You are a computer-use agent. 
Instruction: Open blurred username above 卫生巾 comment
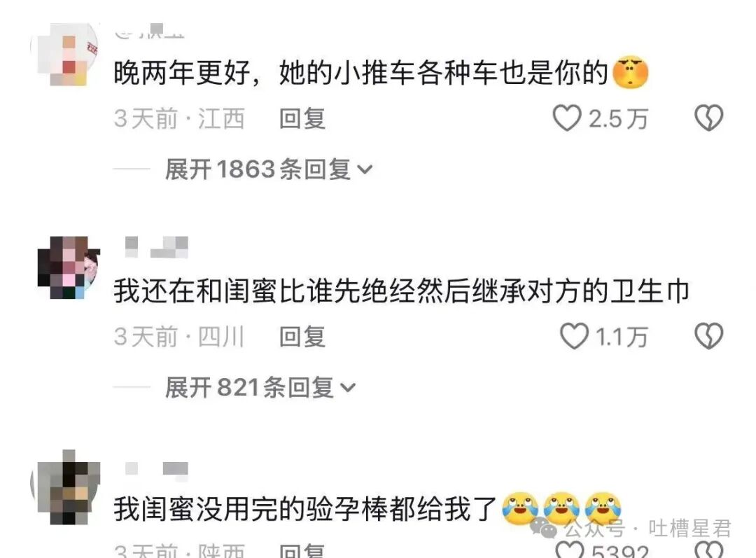coord(157,247)
